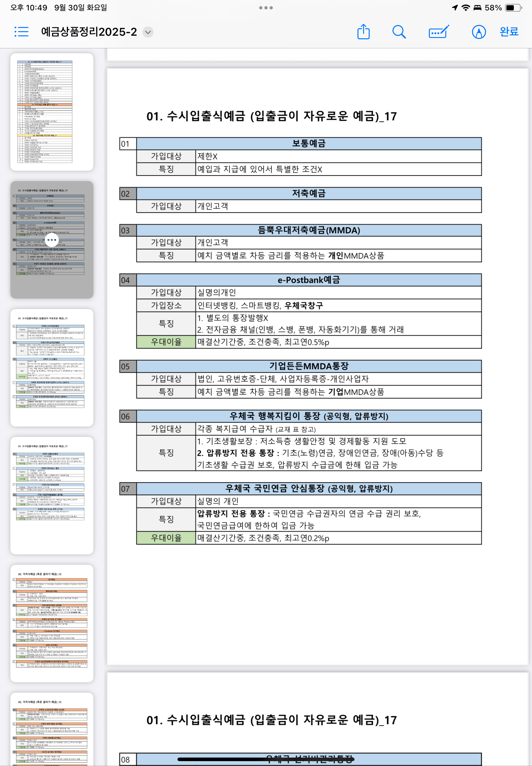The height and width of the screenshot is (766, 532).
Task: Tap the battery status icon
Action: click(x=513, y=8)
